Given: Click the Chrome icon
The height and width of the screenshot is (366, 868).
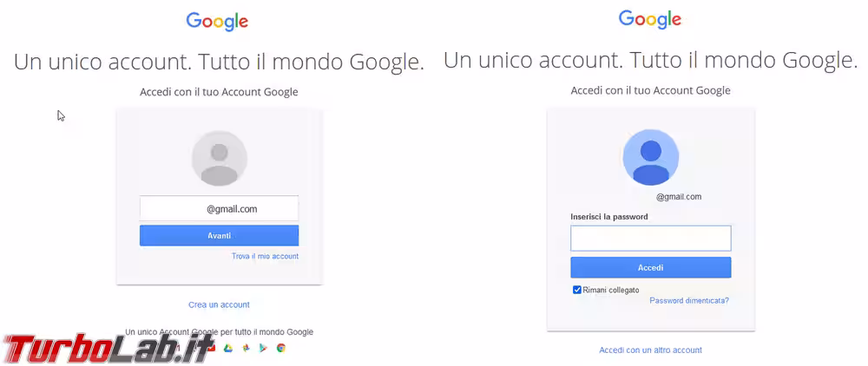Looking at the screenshot, I should (281, 348).
